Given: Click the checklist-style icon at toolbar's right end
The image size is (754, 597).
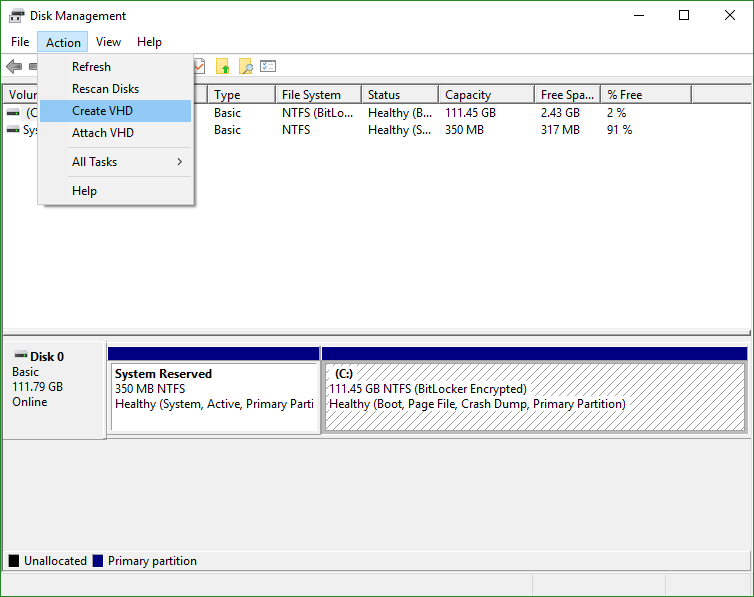Looking at the screenshot, I should click(268, 67).
